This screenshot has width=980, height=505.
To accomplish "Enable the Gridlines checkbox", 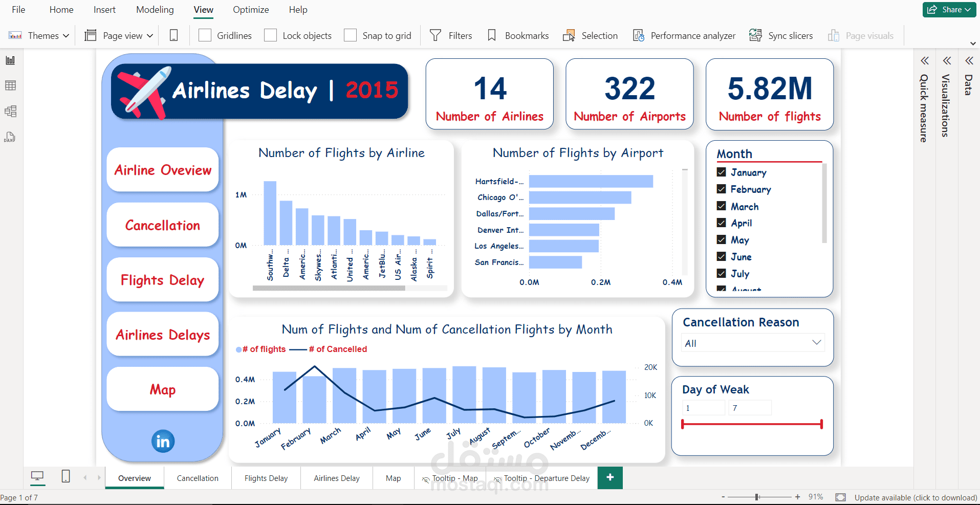I will tap(205, 35).
